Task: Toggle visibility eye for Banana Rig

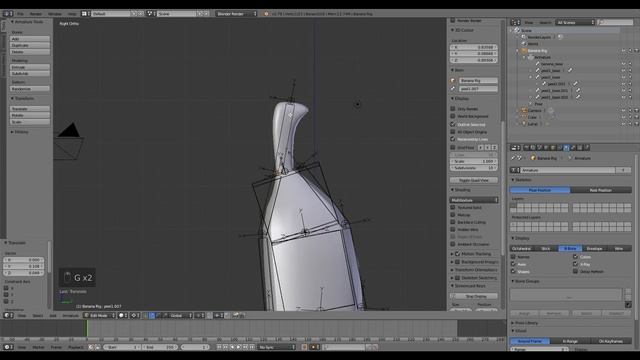Action: pos(623,51)
